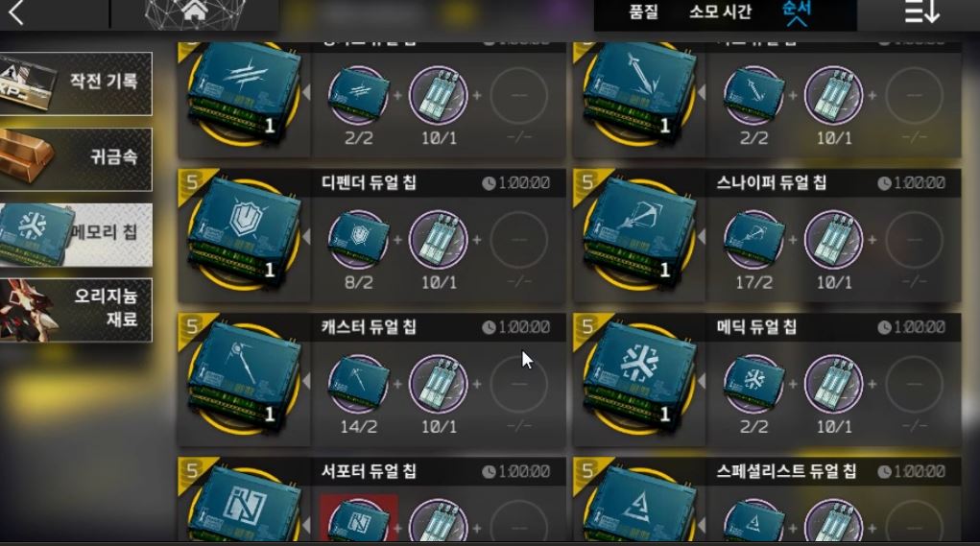Open the 메모리 칩 category
The height and width of the screenshot is (546, 980).
[x=76, y=234]
